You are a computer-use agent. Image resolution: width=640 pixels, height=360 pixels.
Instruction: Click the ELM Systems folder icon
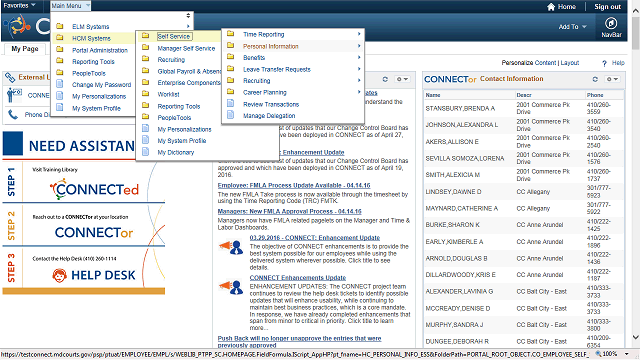pos(60,26)
